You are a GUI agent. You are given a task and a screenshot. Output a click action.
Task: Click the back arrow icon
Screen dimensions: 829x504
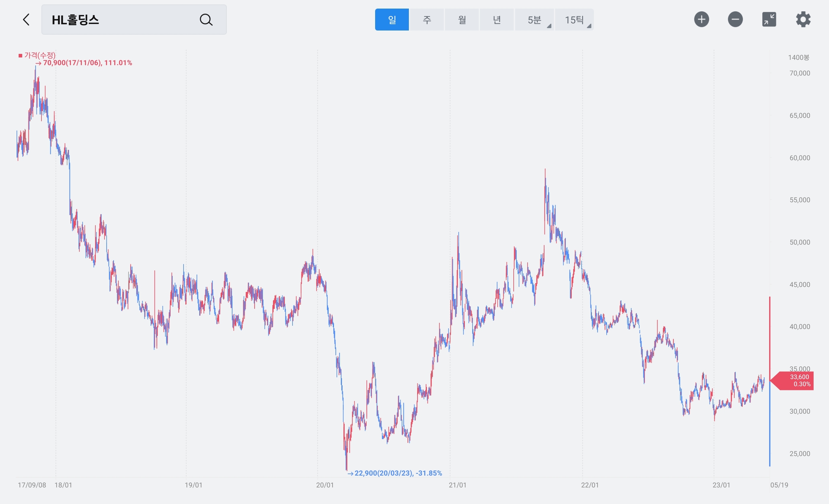26,20
